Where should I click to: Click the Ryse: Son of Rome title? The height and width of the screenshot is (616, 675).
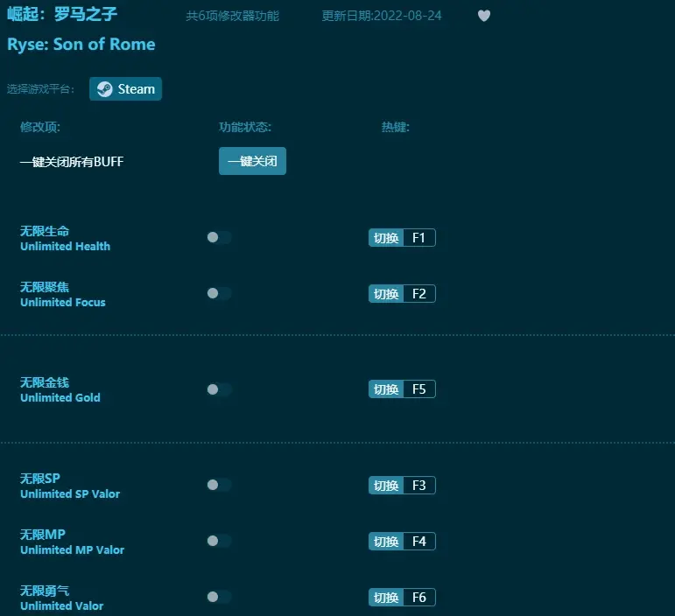[x=81, y=45]
